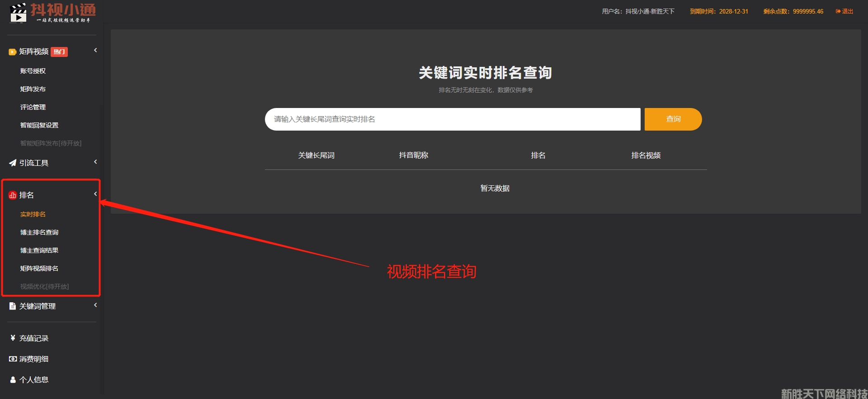Click the 引流工具 paper plane icon
868x399 pixels.
[12, 163]
